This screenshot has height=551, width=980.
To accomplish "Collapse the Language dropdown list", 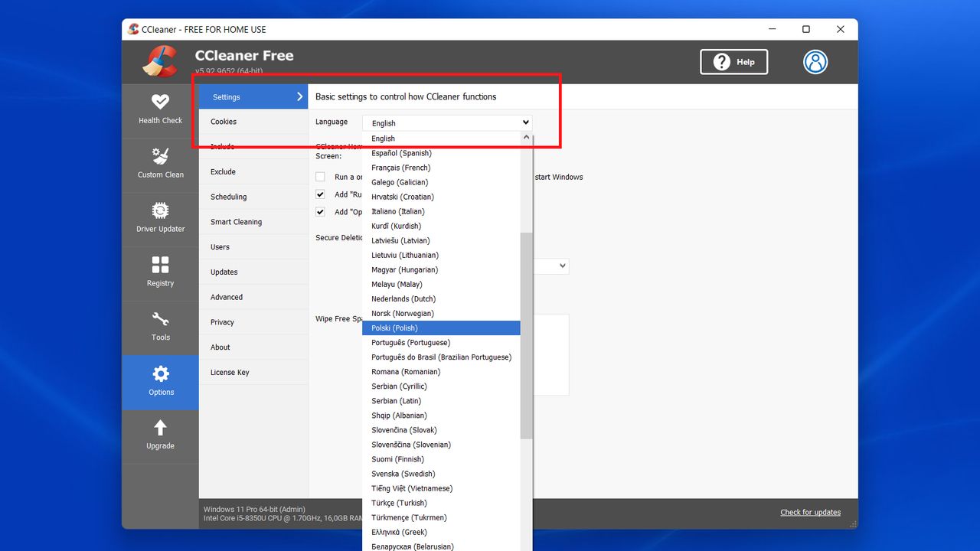I will click(527, 122).
